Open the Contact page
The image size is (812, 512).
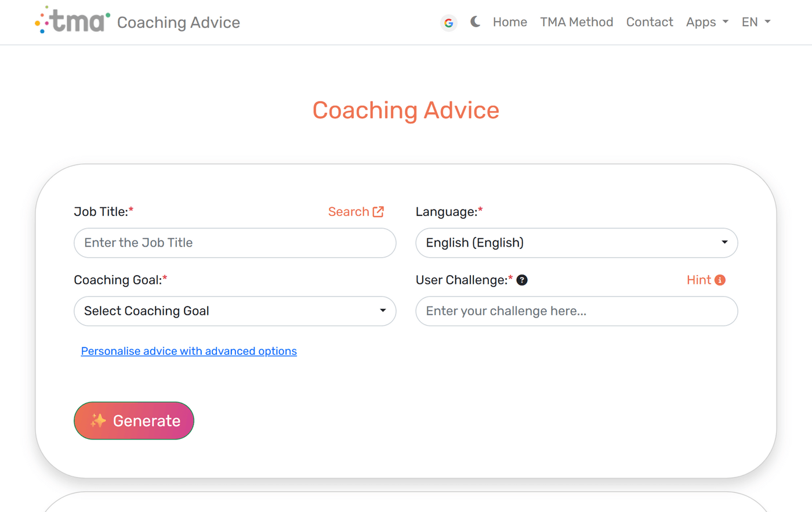tap(650, 22)
